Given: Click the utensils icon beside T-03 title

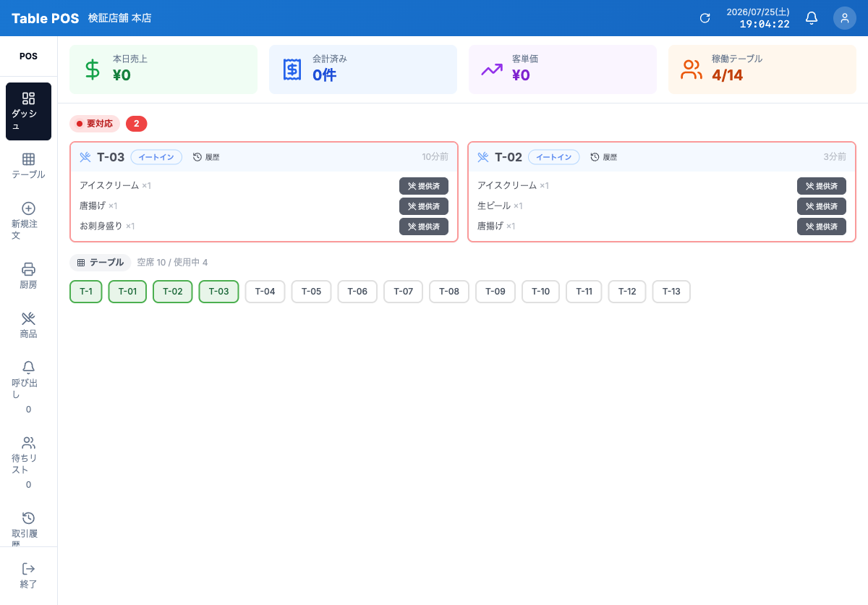Looking at the screenshot, I should (x=85, y=157).
